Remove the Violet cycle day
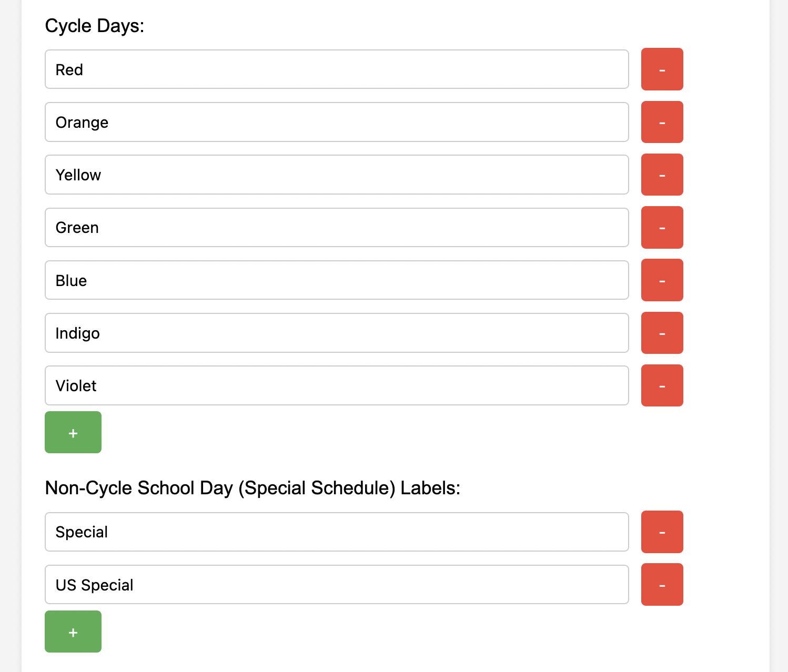788x672 pixels. pos(662,385)
